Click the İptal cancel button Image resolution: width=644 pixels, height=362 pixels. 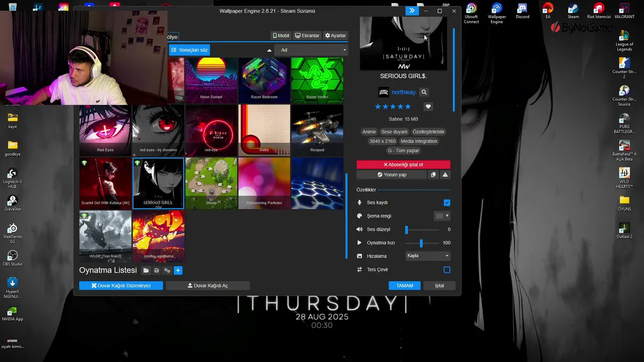(x=439, y=286)
